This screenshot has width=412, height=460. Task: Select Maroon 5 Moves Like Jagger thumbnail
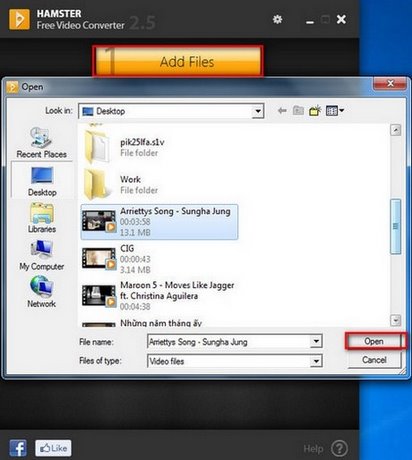[99, 295]
